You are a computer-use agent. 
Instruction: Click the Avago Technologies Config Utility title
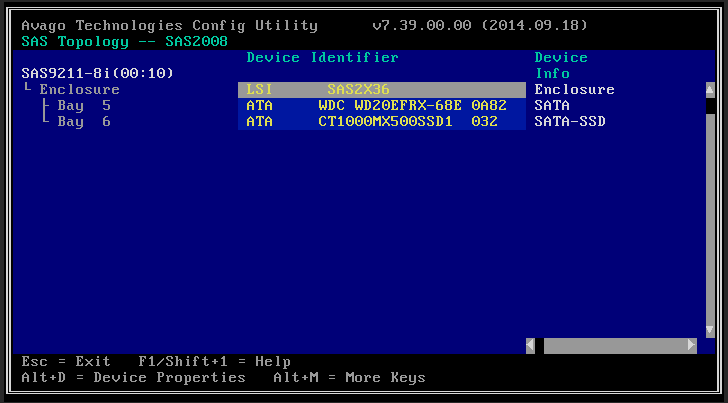point(169,26)
